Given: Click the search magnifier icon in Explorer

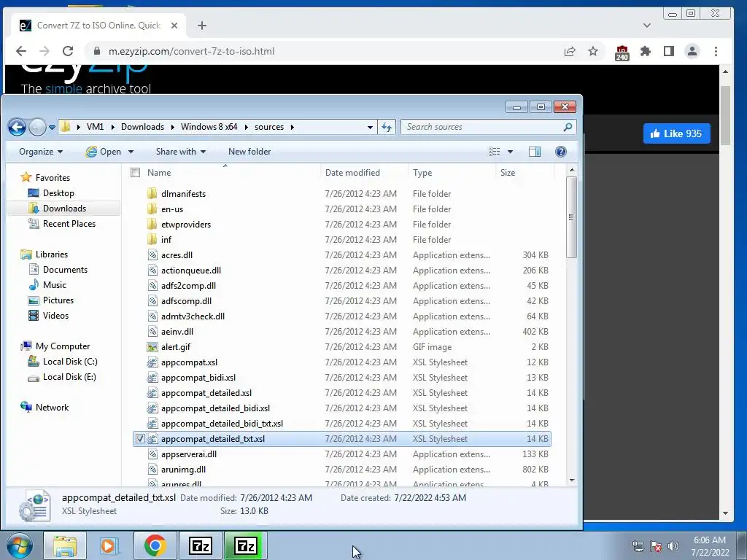Looking at the screenshot, I should pyautogui.click(x=568, y=127).
